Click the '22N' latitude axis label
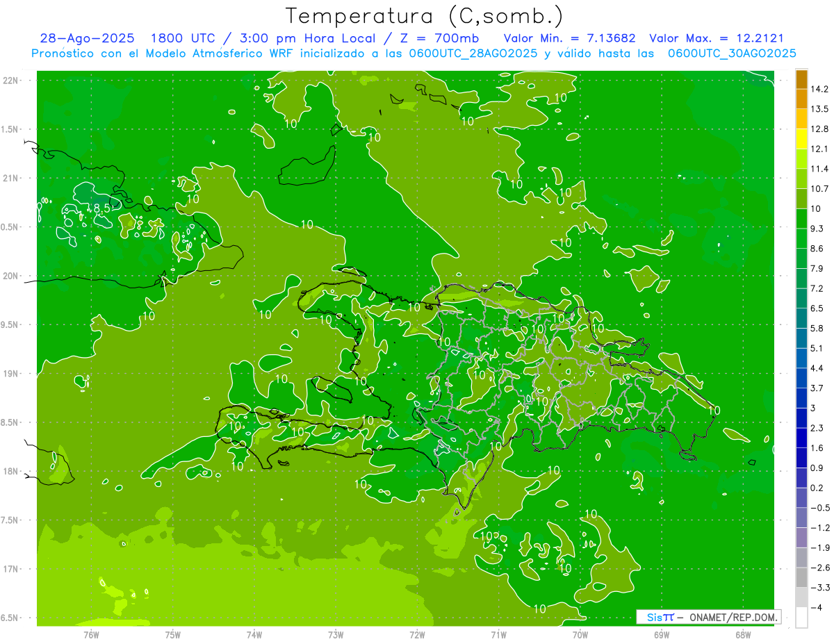 click(x=10, y=81)
